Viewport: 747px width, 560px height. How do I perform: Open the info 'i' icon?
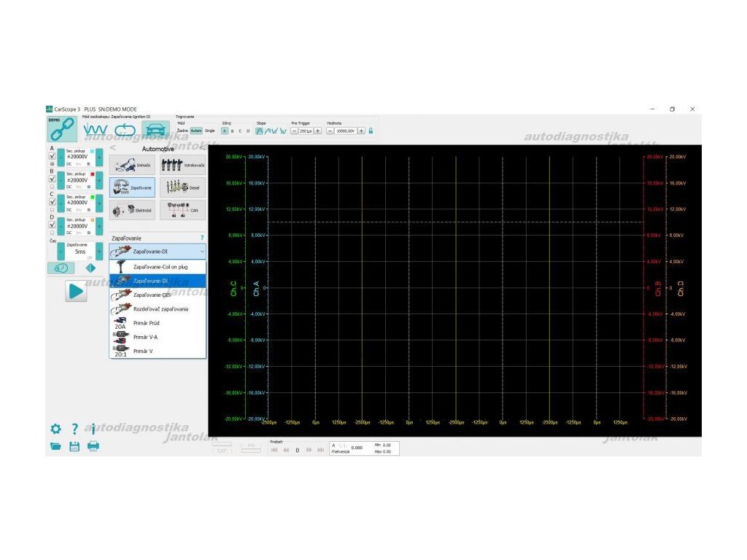[x=93, y=429]
